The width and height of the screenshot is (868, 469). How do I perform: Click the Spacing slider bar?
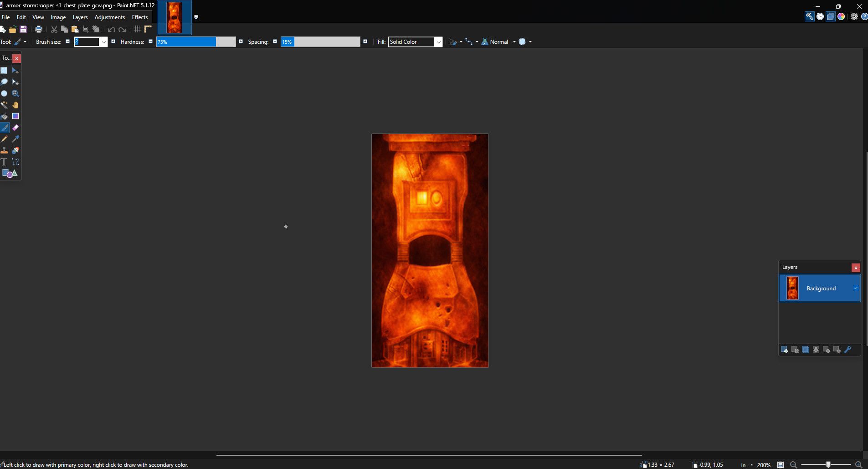pyautogui.click(x=320, y=42)
